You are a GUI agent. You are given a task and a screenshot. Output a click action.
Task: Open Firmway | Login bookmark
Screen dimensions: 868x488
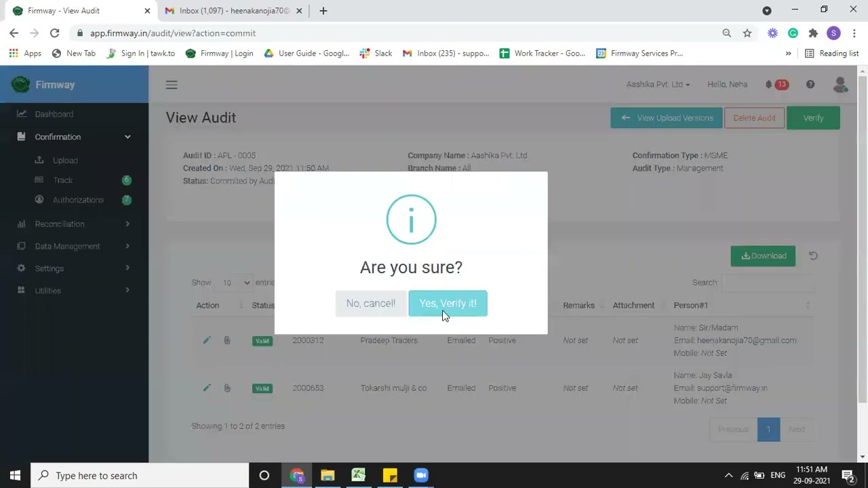click(x=219, y=54)
